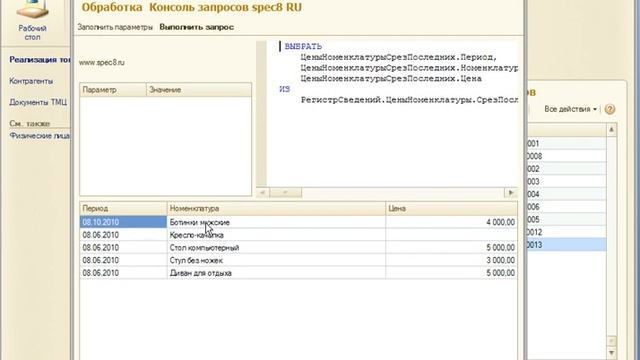The image size is (640, 360).
Task: Select the Стол компьютерный row
Action: tap(298, 248)
